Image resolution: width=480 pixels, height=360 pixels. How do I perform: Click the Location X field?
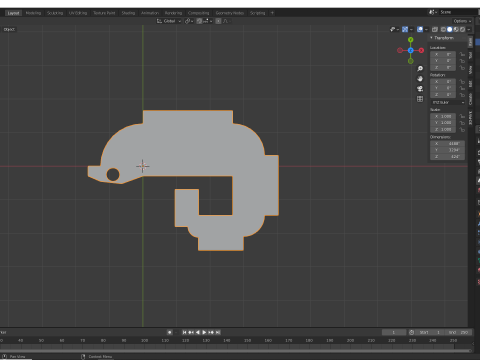pos(443,54)
